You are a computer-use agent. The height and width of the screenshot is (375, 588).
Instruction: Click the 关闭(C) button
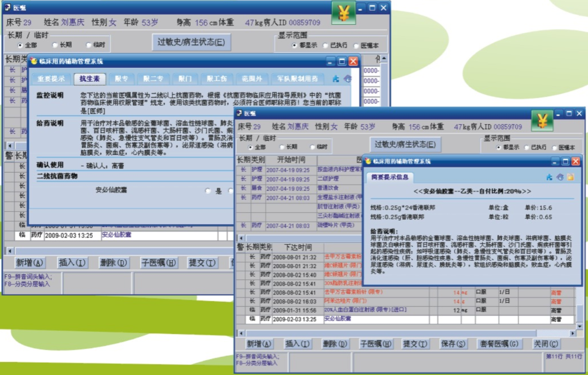click(547, 344)
